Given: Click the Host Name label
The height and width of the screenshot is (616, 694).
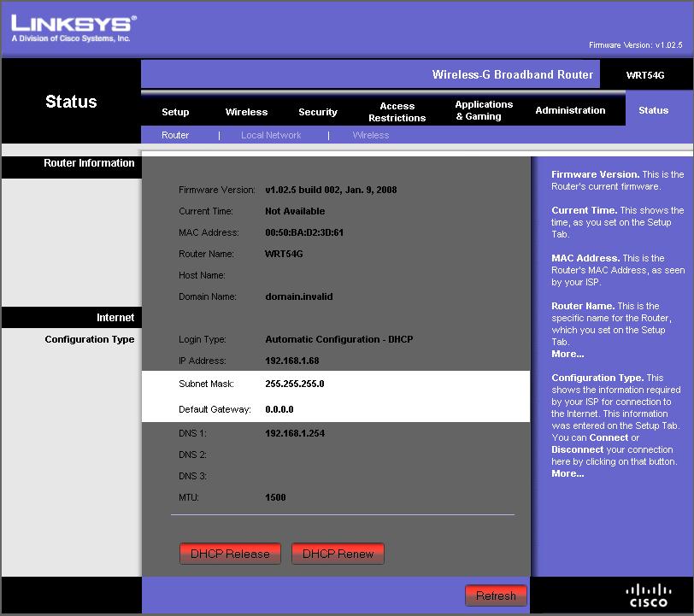Looking at the screenshot, I should [x=202, y=275].
